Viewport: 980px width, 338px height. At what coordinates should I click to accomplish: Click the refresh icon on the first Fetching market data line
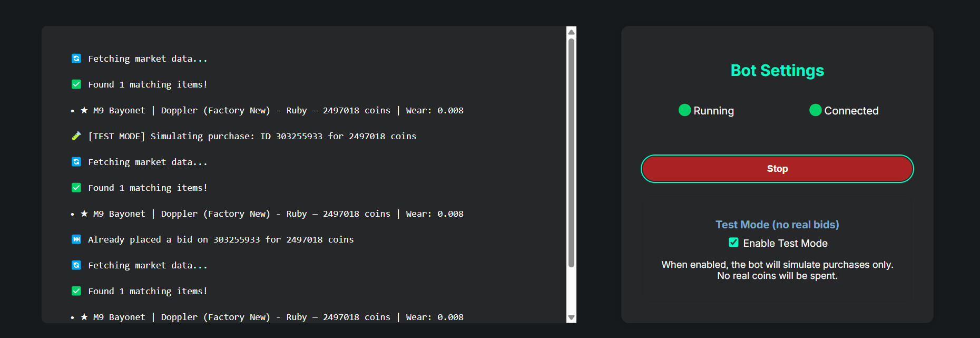[x=76, y=59]
